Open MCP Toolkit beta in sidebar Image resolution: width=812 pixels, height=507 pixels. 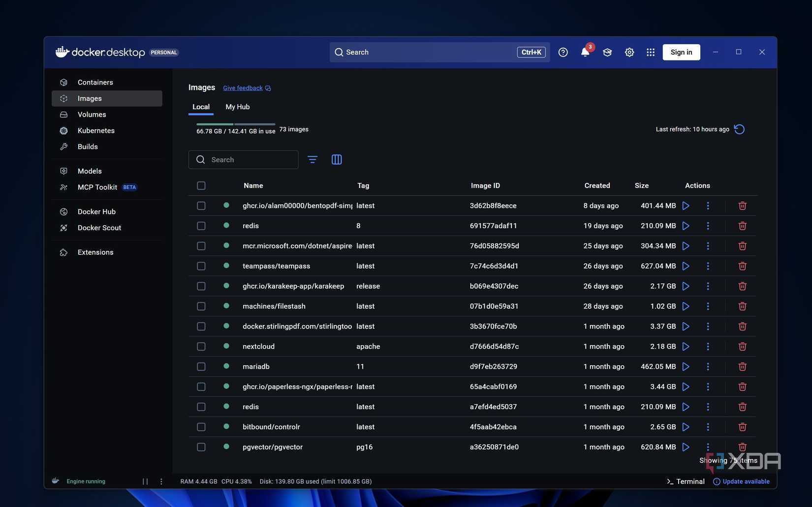[x=107, y=187]
